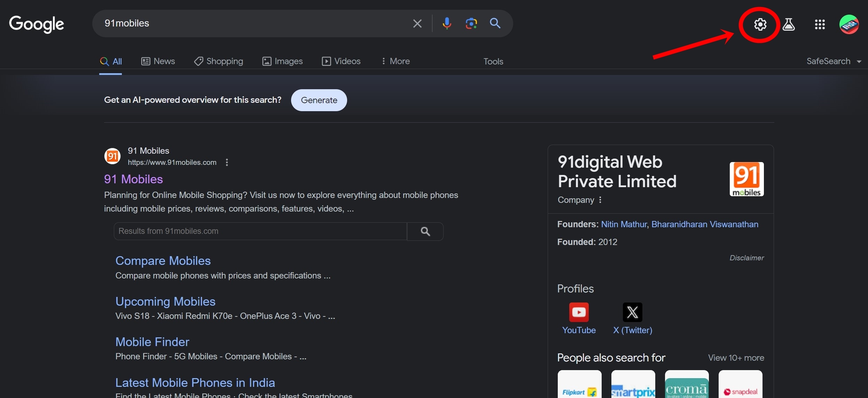Open the YouTube profile icon
Viewport: 868px width, 398px height.
pos(579,312)
